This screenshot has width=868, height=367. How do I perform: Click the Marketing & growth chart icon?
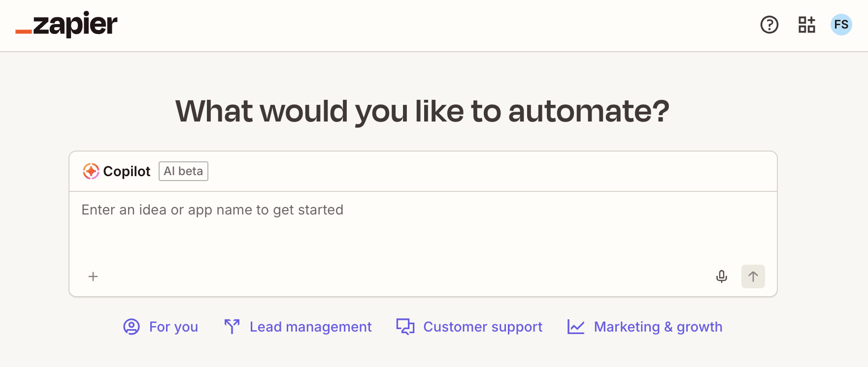(576, 327)
